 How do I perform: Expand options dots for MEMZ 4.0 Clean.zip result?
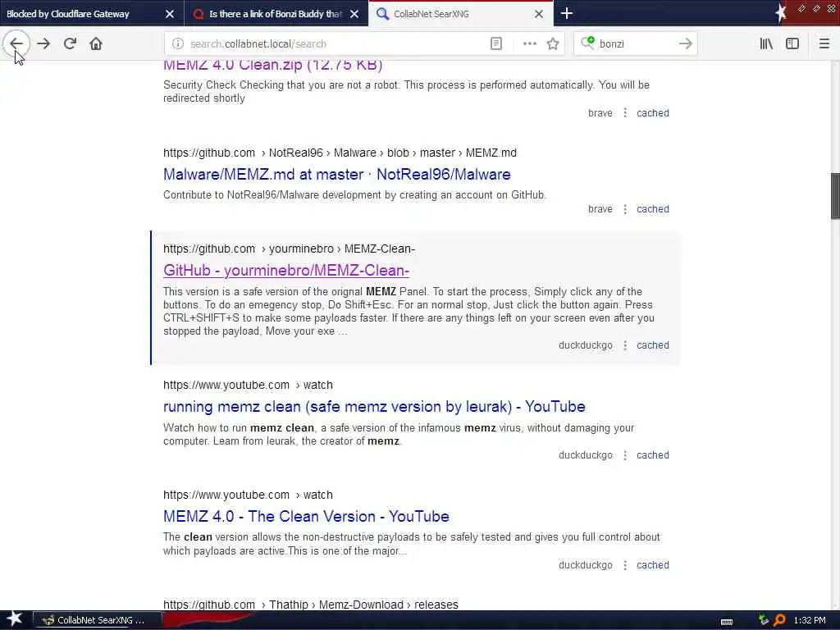coord(624,113)
